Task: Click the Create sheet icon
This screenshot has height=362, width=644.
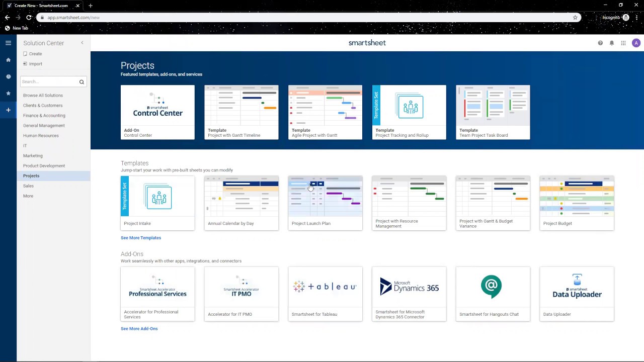Action: [25, 53]
